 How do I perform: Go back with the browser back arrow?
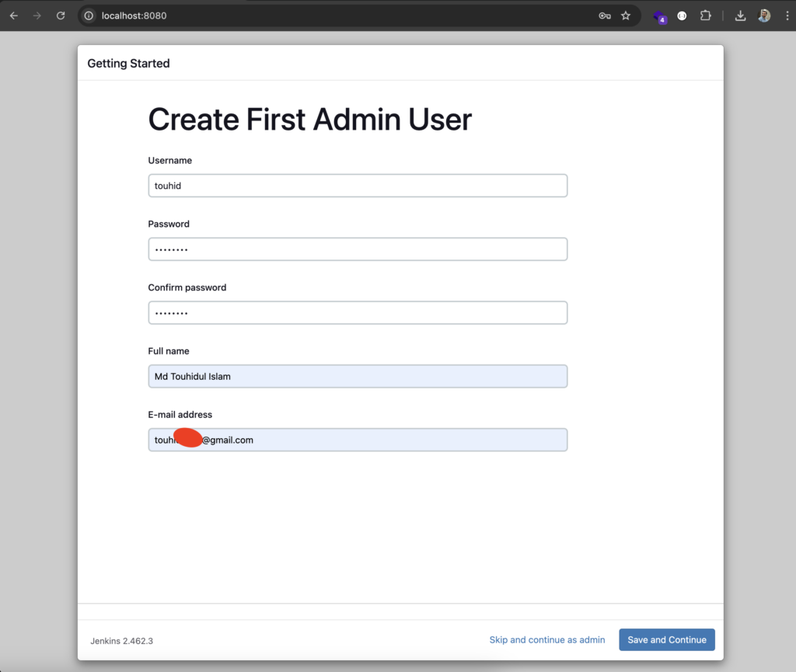[14, 16]
